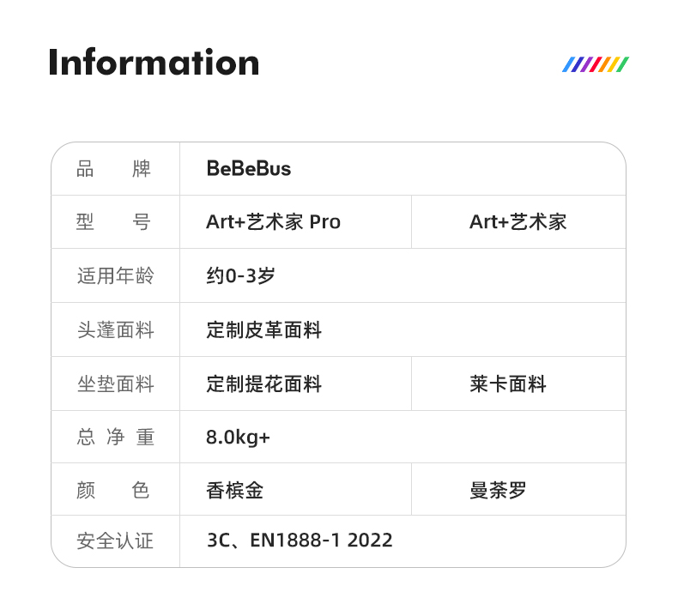
Task: Click the 头蓬面料 label
Action: click(115, 330)
